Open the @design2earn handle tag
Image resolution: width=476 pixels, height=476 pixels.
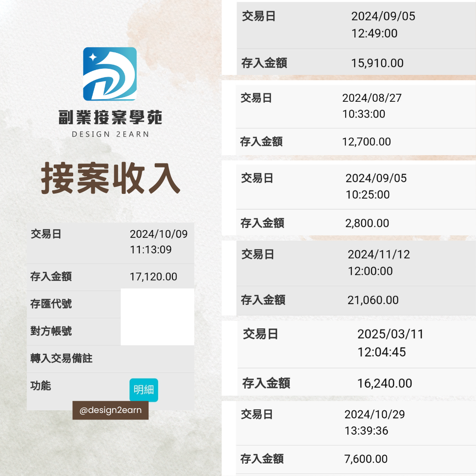pos(110,410)
